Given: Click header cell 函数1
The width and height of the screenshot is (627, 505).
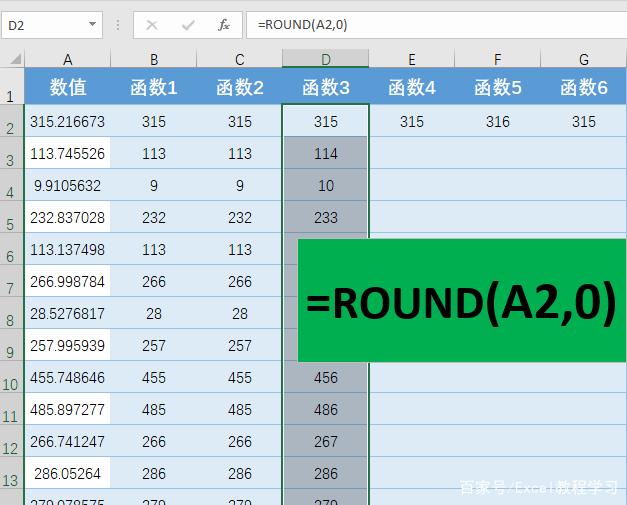Looking at the screenshot, I should [154, 87].
